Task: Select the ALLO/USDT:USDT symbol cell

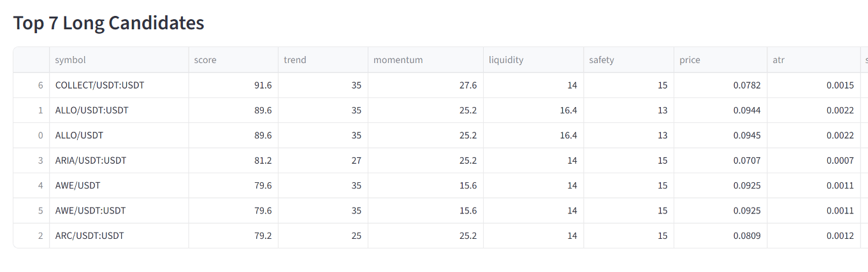Action: click(92, 110)
